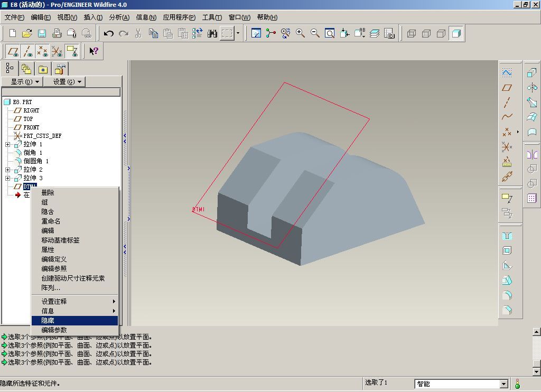The image size is (541, 392).
Task: Toggle datum planes display
Action: (x=13, y=51)
